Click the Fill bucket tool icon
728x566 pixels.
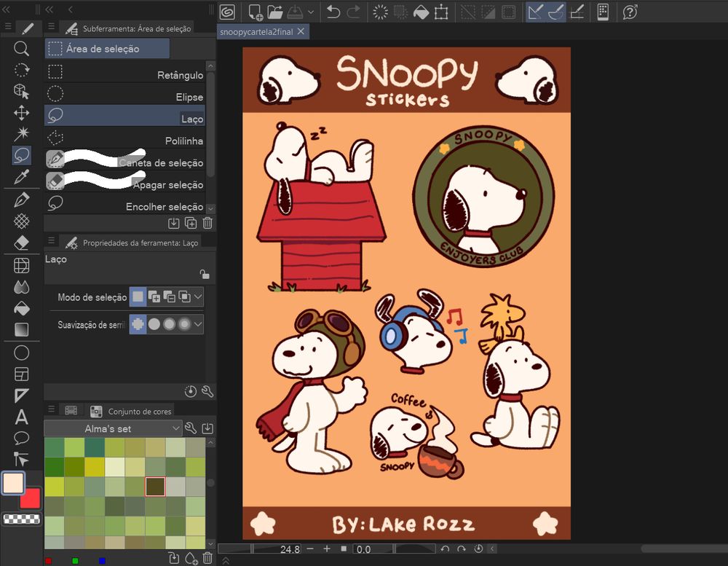[x=22, y=308]
